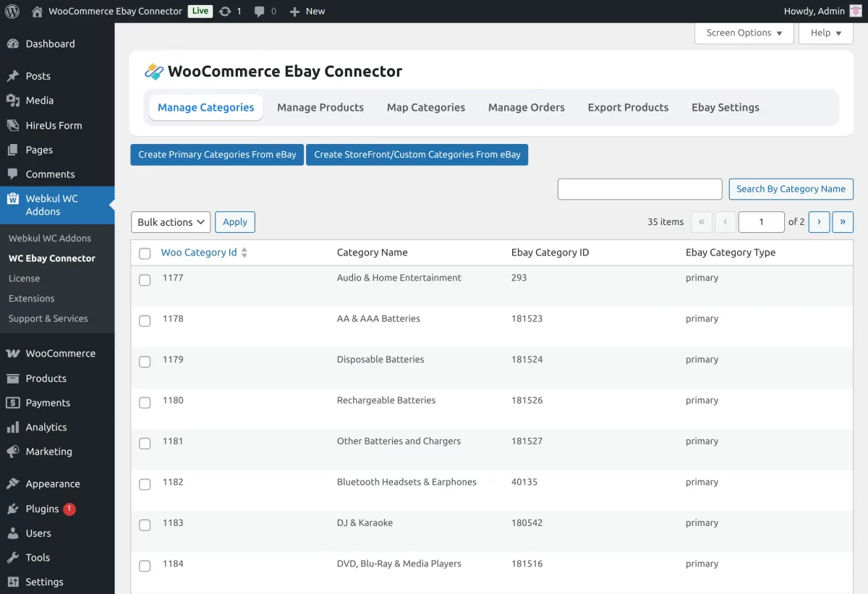Click the Settings sliders icon
The width and height of the screenshot is (868, 594).
pyautogui.click(x=13, y=582)
